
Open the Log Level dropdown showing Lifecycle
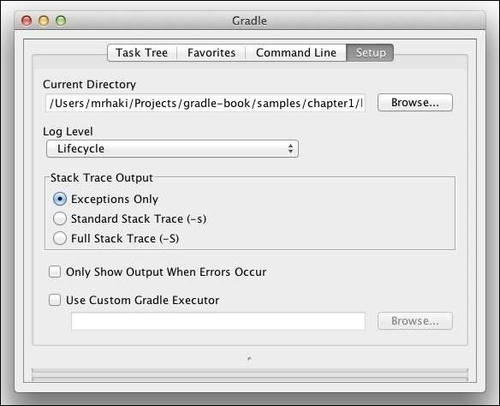pos(172,149)
